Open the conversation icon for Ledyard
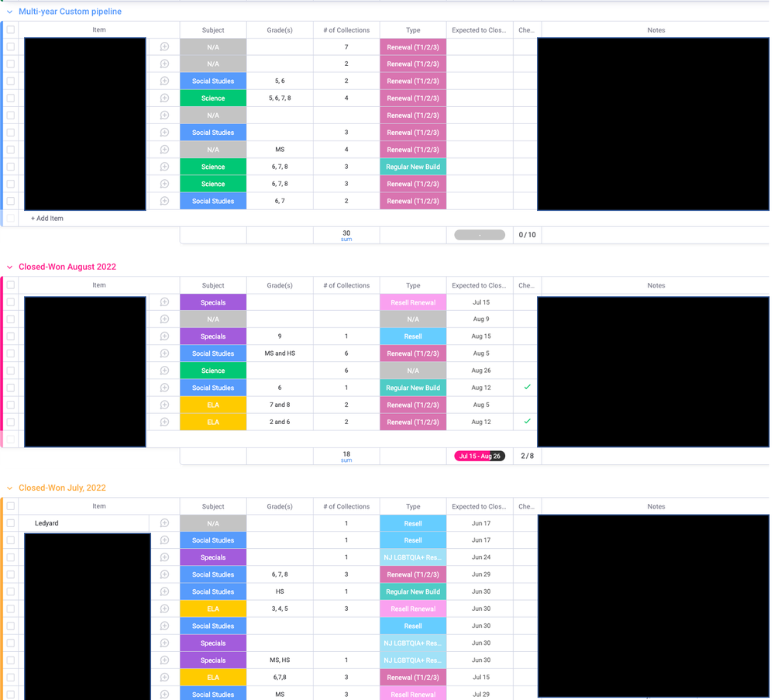Screen dimensions: 774x700 (x=164, y=523)
